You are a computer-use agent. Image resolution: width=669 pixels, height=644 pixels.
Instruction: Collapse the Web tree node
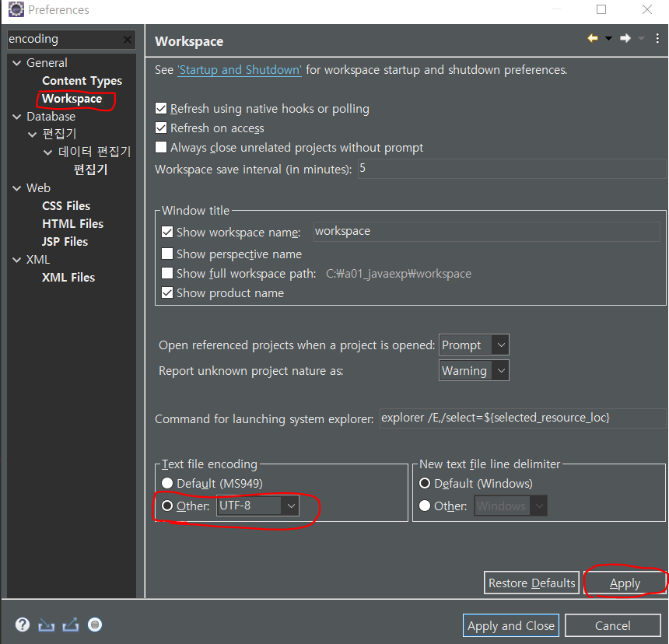(17, 188)
